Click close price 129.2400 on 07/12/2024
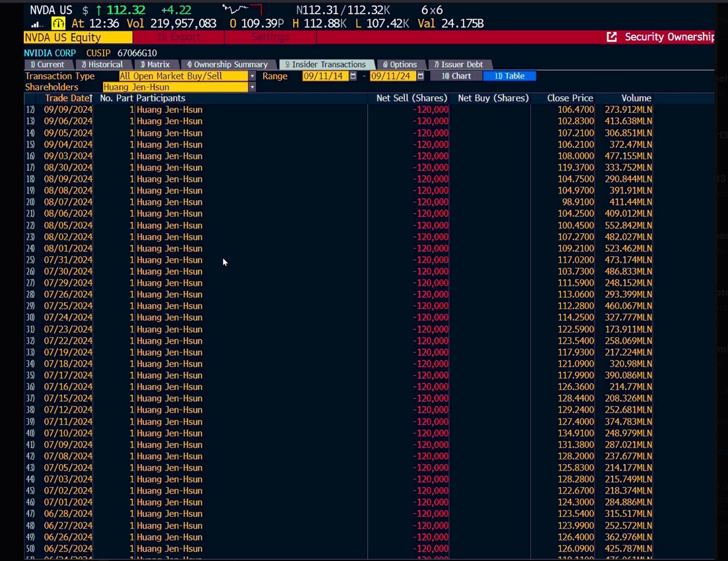This screenshot has height=561, width=728. 576,410
